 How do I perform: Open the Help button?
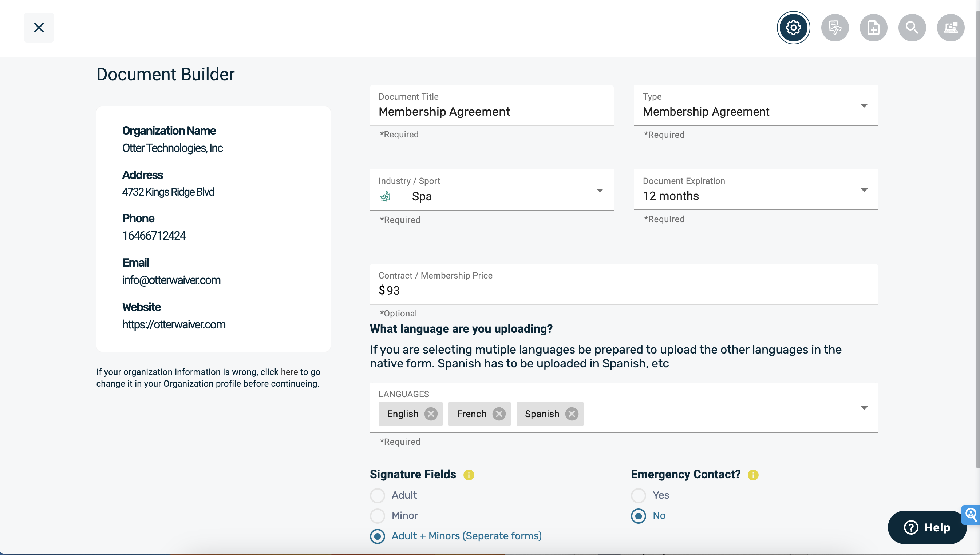pos(926,527)
